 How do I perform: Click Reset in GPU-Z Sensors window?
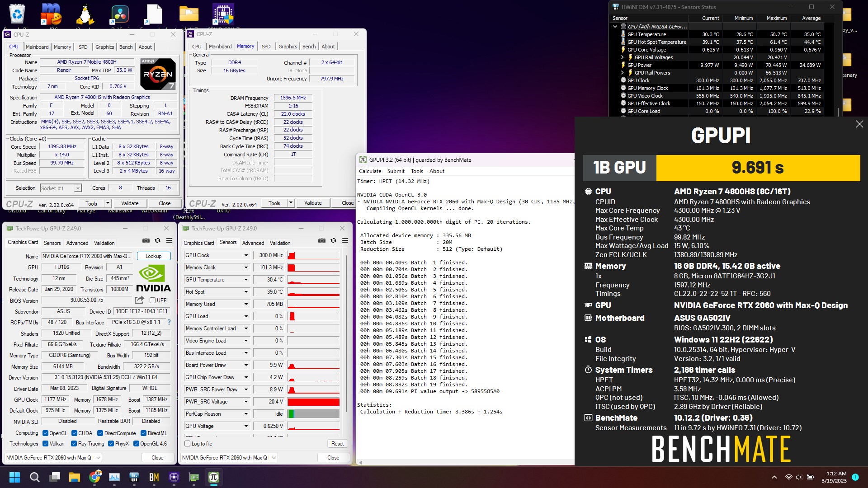[x=337, y=444]
